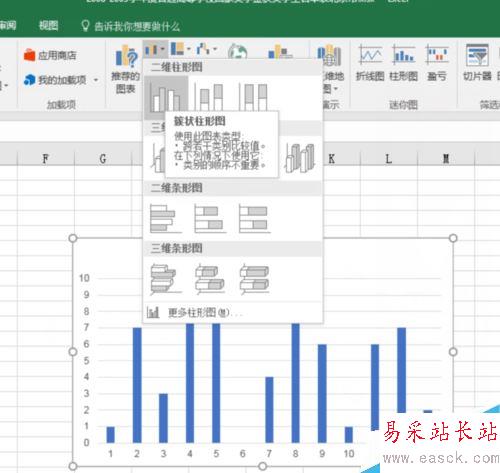
Task: Select the blue bar for category 1
Action: pos(110,434)
